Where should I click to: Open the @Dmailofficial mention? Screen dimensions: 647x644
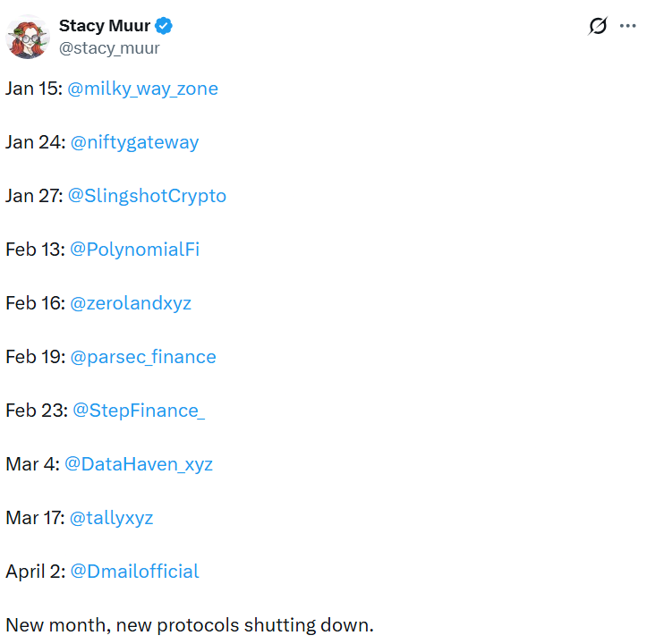[135, 572]
